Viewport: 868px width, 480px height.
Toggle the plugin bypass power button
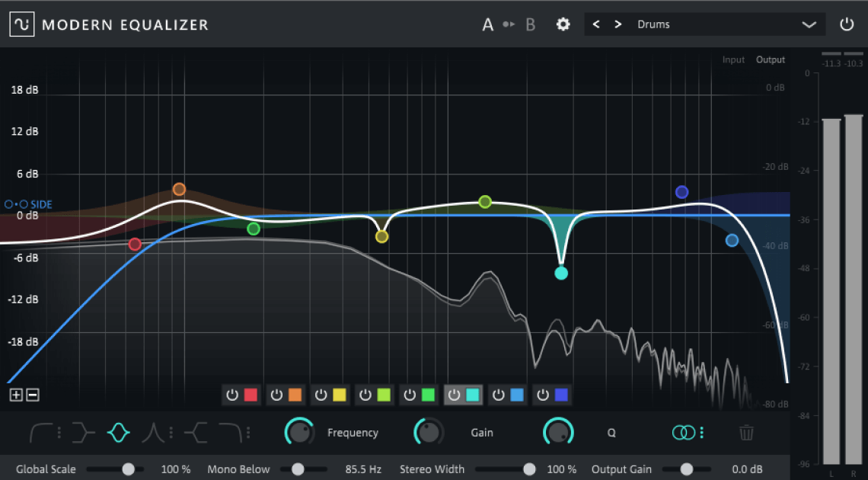pyautogui.click(x=847, y=24)
